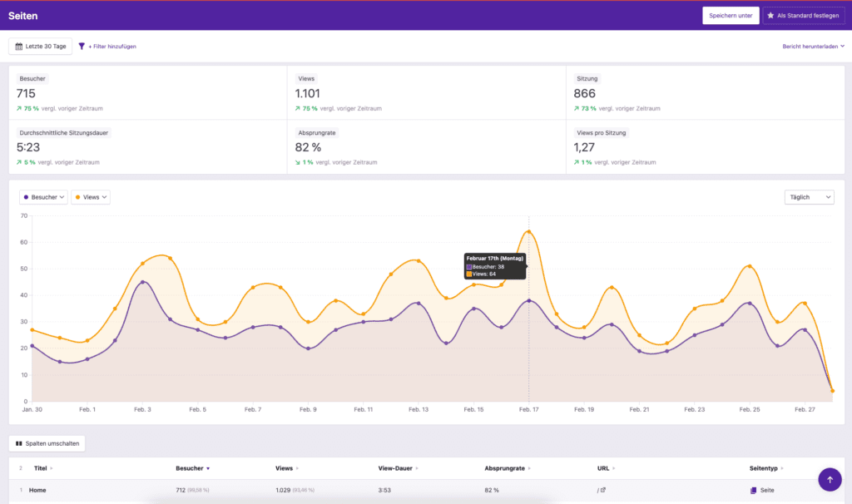
Task: Open the Besucher metric dropdown in chart
Action: coord(43,197)
